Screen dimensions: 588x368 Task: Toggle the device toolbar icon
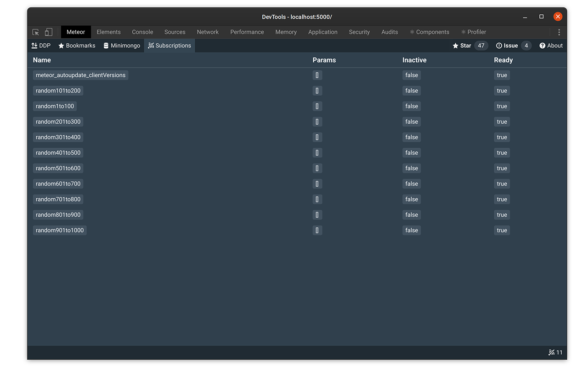(x=49, y=32)
